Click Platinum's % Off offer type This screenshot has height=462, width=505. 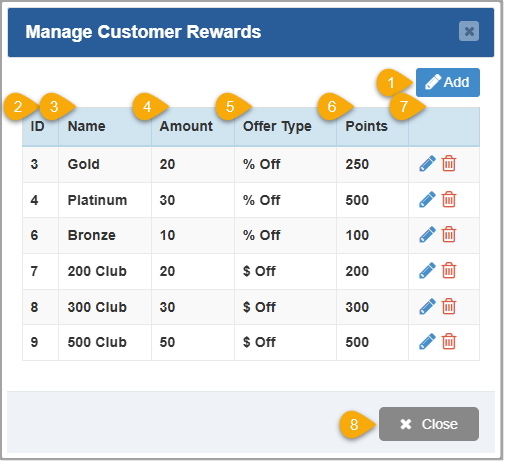tap(262, 200)
